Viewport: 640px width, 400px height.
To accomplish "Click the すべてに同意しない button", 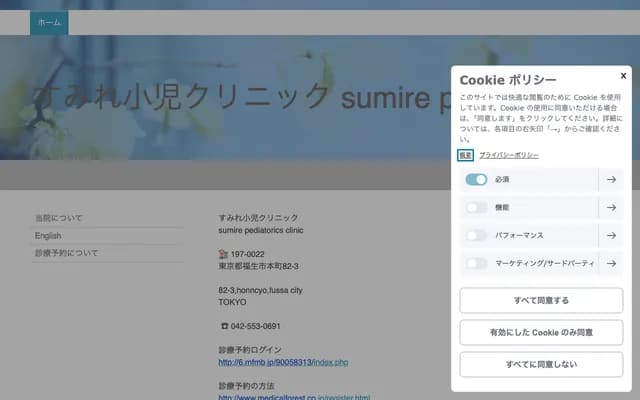I will point(541,364).
